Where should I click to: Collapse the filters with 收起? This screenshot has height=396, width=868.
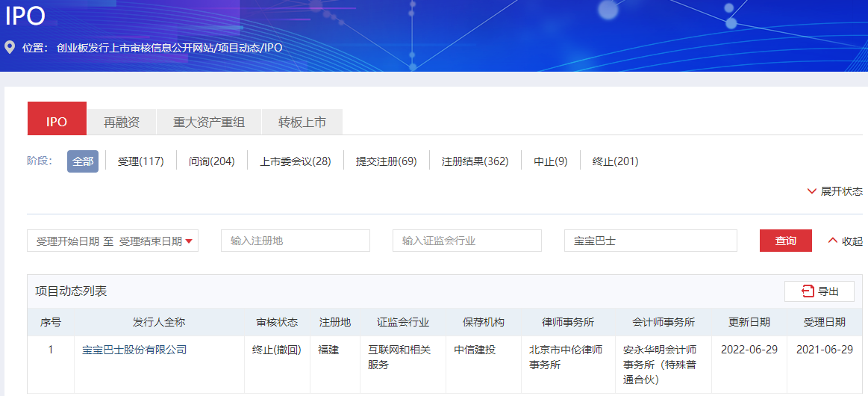pos(846,241)
